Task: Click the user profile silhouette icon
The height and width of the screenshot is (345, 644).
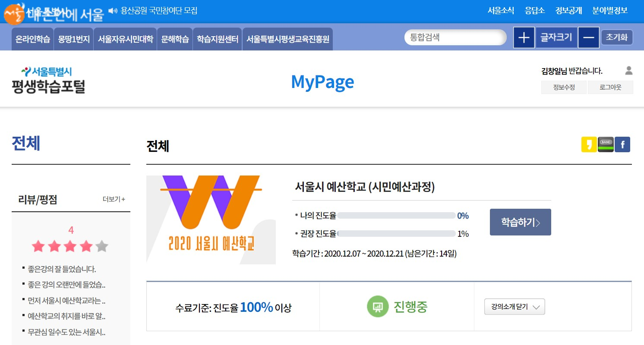Action: [x=628, y=70]
